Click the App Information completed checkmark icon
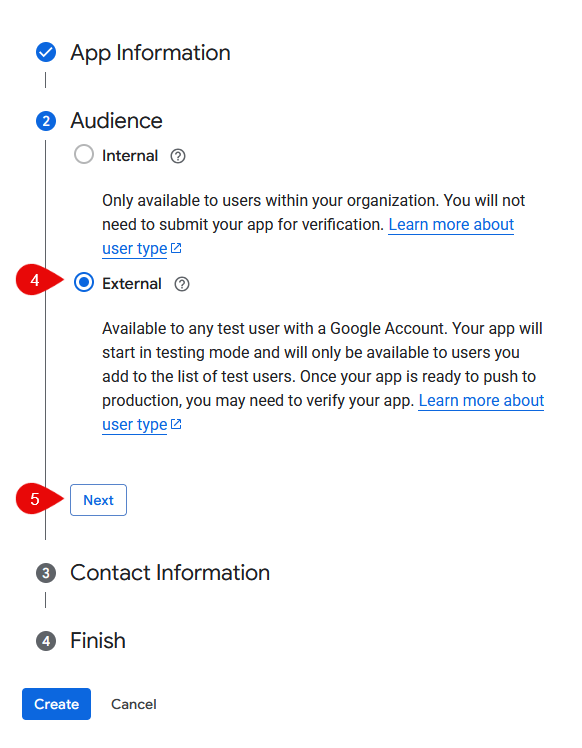This screenshot has width=582, height=748. [x=46, y=52]
